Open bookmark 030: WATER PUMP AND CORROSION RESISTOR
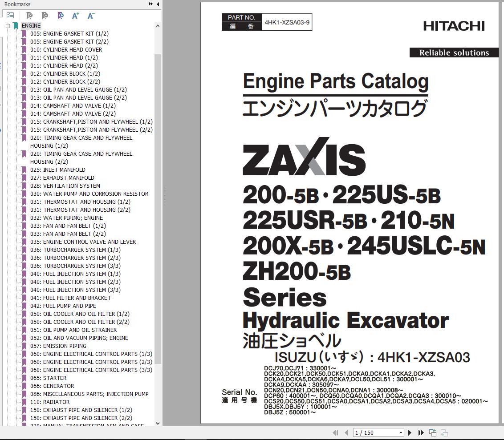 [89, 194]
